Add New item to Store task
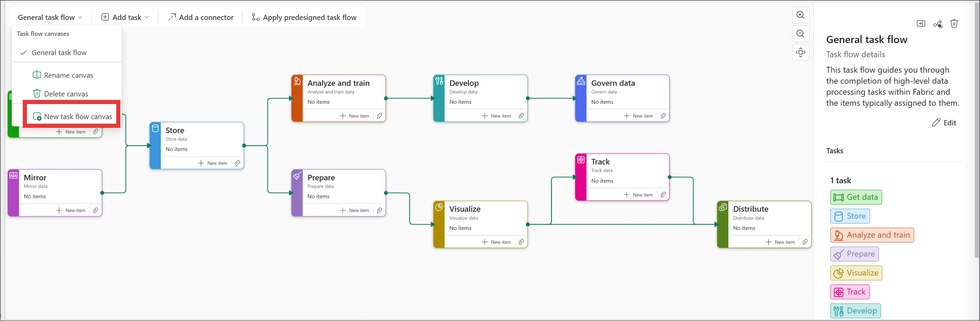Viewport: 980px width, 321px height. (x=213, y=163)
